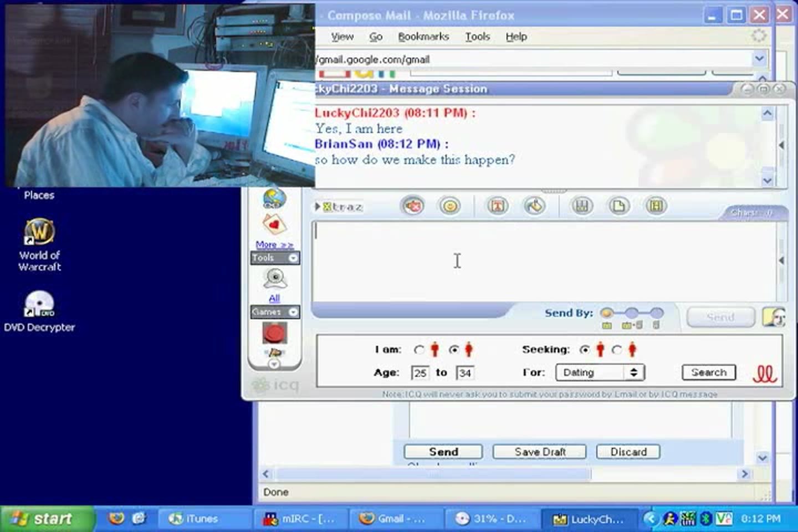
Task: Open Firefox Tools menu
Action: tap(477, 37)
